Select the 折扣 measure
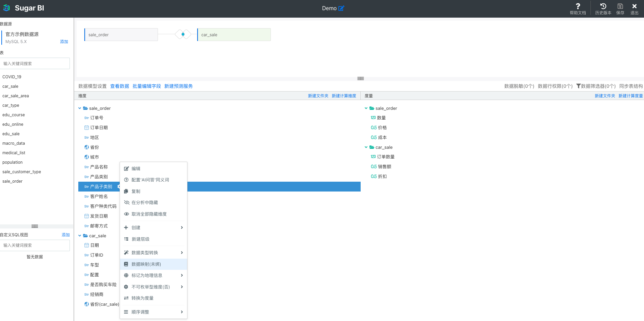This screenshot has width=644, height=321. click(x=382, y=176)
